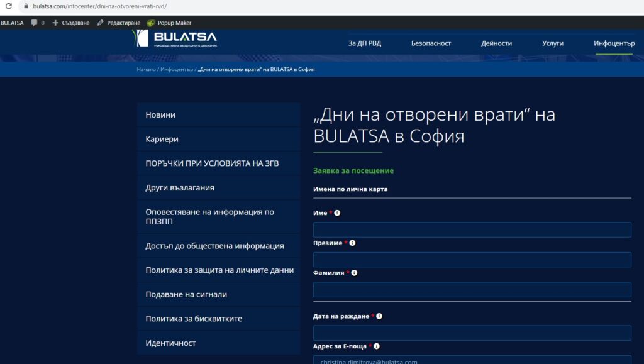Click the Имена по лична карта label

pos(350,189)
